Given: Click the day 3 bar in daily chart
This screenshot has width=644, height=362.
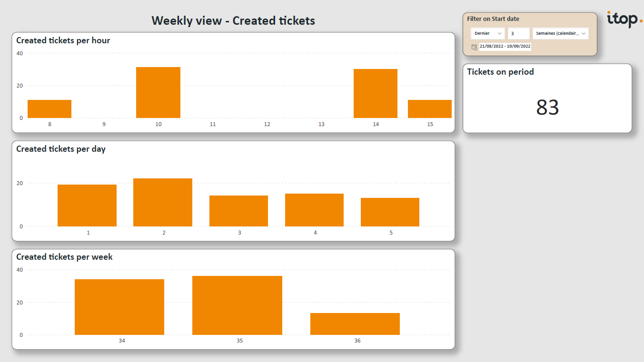Looking at the screenshot, I should 238,211.
